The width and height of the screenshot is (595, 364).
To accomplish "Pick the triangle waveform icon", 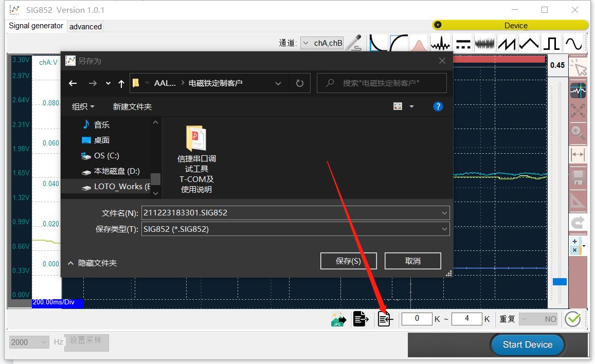I will point(529,44).
